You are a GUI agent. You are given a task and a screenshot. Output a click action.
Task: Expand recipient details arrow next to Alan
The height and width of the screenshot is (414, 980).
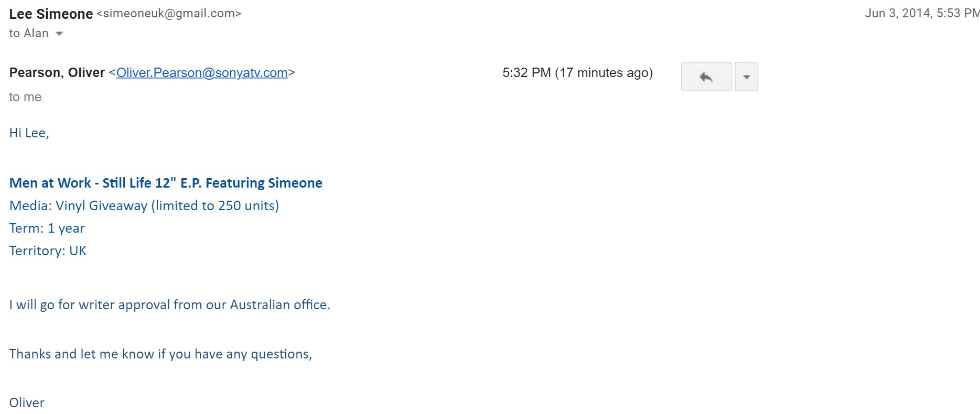click(59, 34)
